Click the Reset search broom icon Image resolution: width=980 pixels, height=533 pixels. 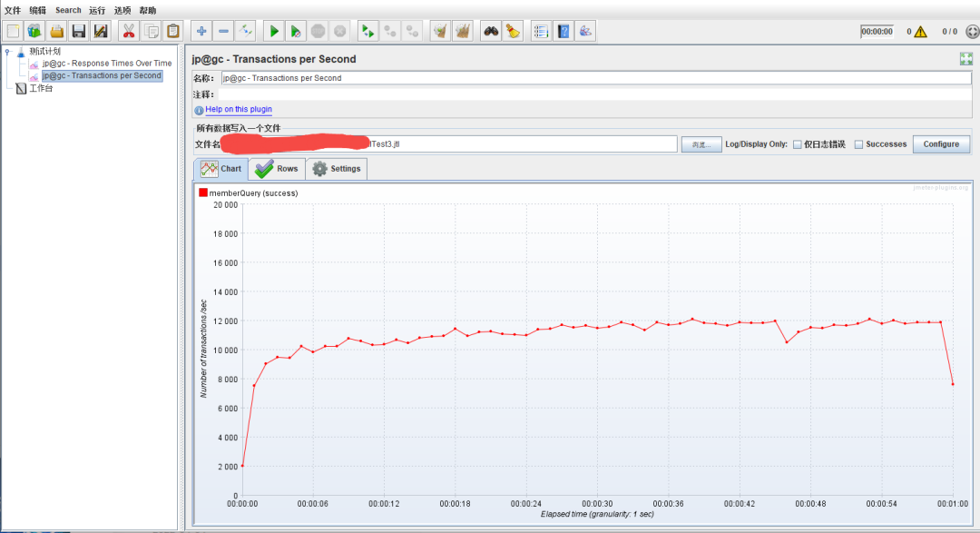click(513, 31)
